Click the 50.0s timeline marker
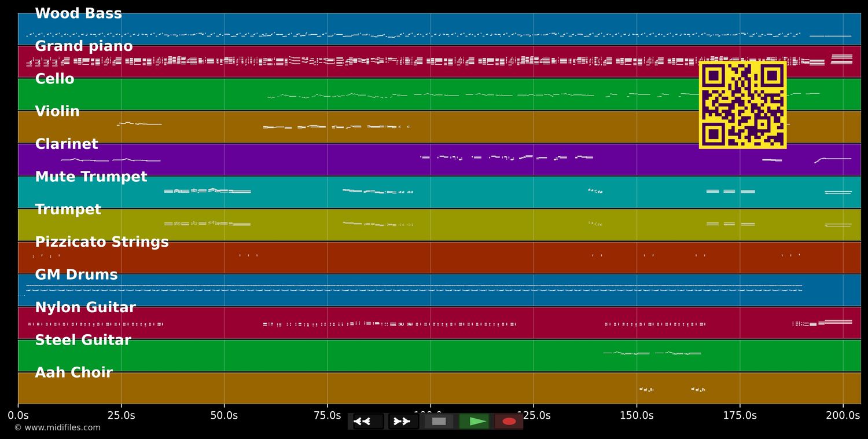 point(224,415)
